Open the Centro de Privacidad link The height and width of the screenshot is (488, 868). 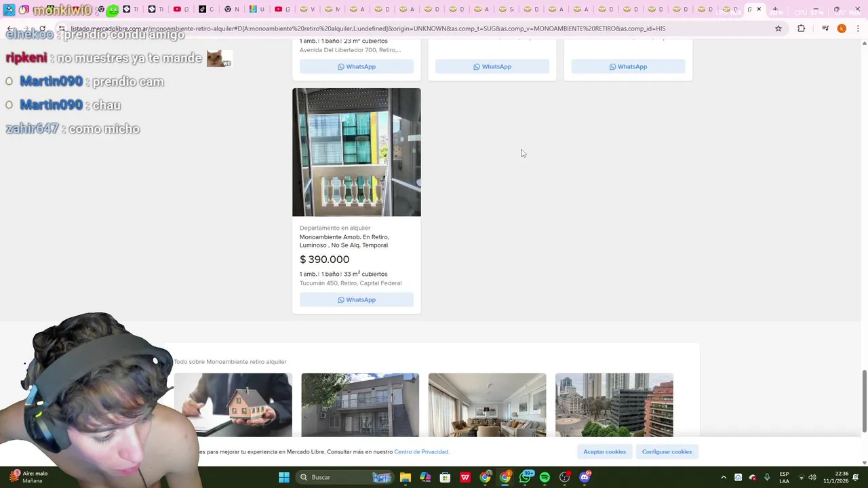point(421,452)
